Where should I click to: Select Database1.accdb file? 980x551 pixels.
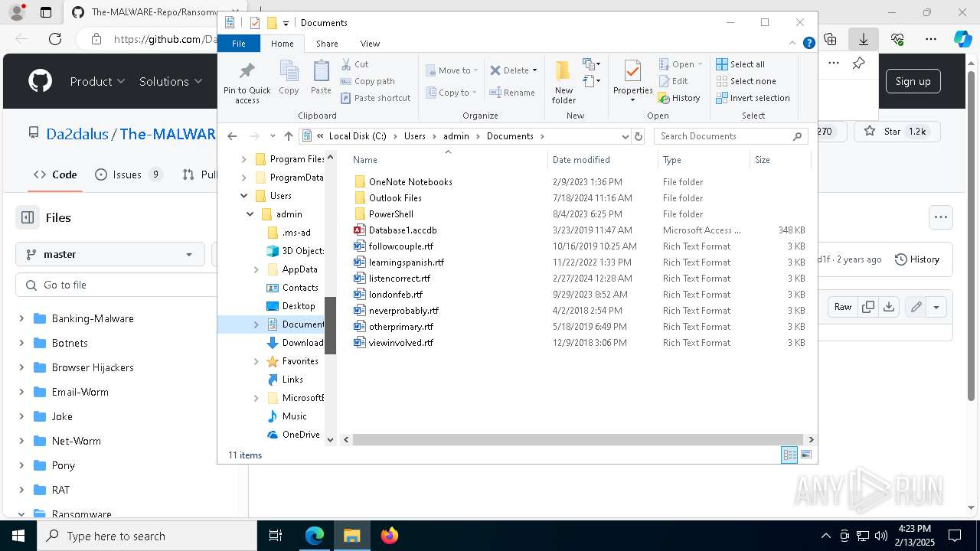pos(403,230)
